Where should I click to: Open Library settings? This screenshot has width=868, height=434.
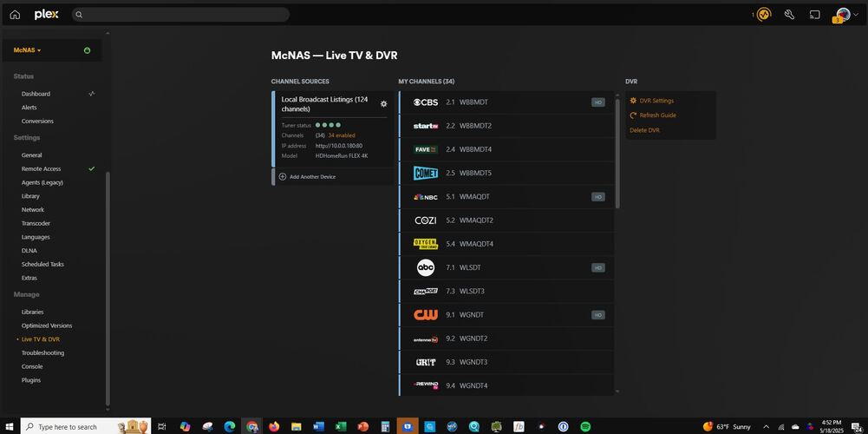coord(30,196)
